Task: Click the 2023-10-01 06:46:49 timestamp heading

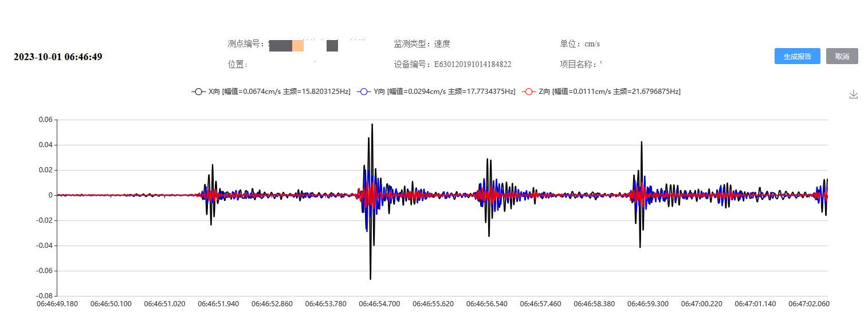Action: (58, 57)
